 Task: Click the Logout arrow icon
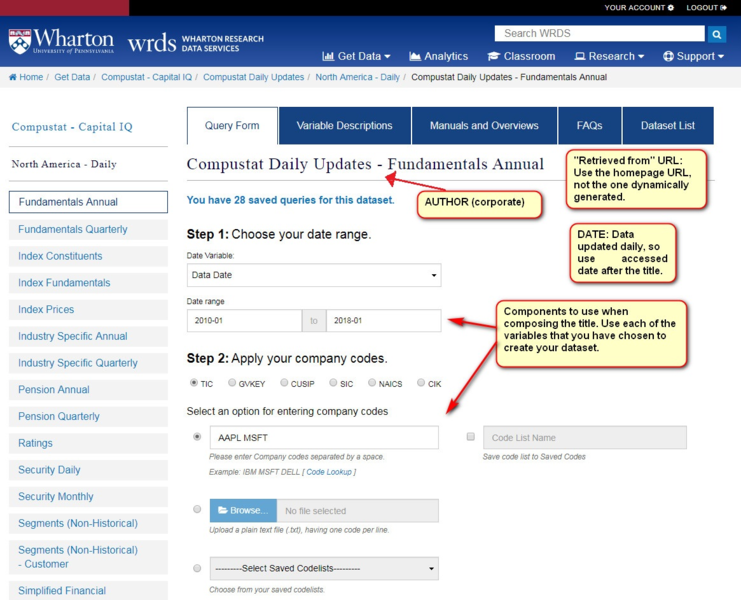click(723, 8)
